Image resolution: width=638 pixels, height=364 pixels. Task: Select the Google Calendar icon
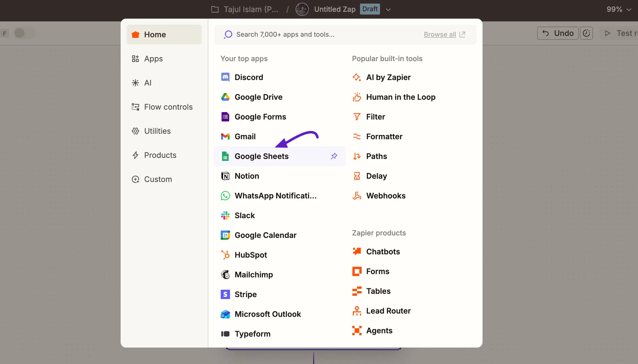225,235
